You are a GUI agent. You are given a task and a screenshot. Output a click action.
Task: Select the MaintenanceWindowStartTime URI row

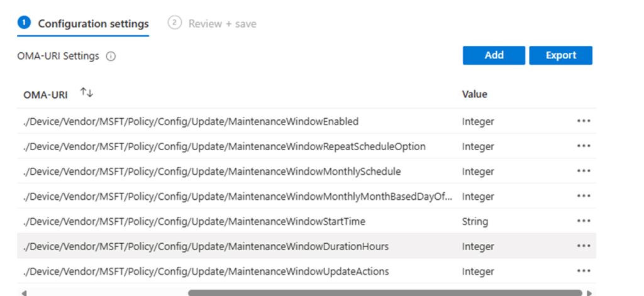[194, 221]
